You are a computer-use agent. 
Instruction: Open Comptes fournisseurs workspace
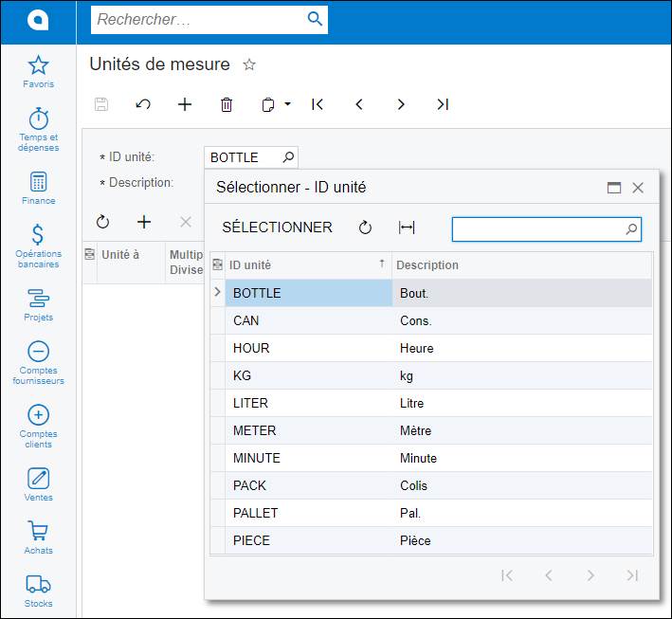point(38,363)
